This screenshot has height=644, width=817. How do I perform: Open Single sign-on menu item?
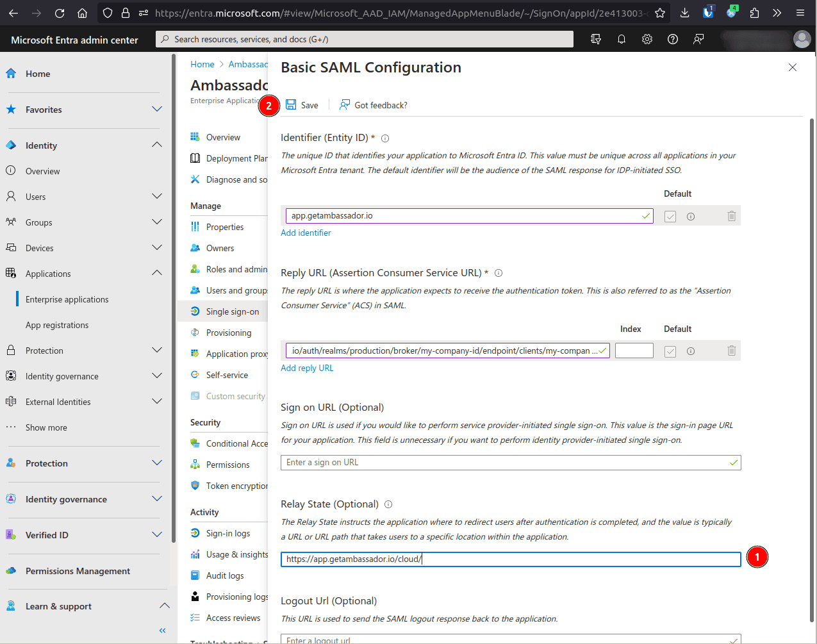point(223,311)
